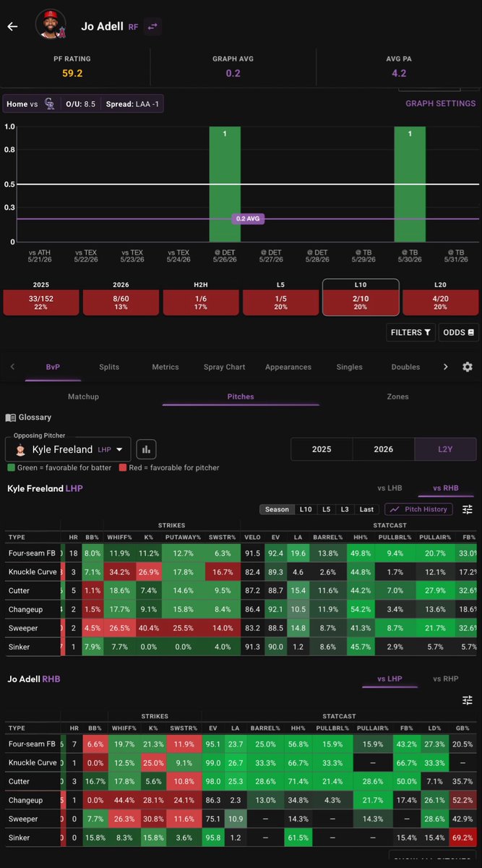Viewport: 482px width, 868px height.
Task: Select the L20 split card
Action: pyautogui.click(x=440, y=302)
